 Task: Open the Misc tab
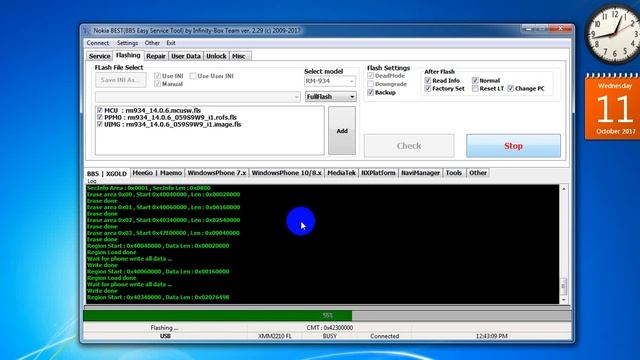[x=239, y=56]
